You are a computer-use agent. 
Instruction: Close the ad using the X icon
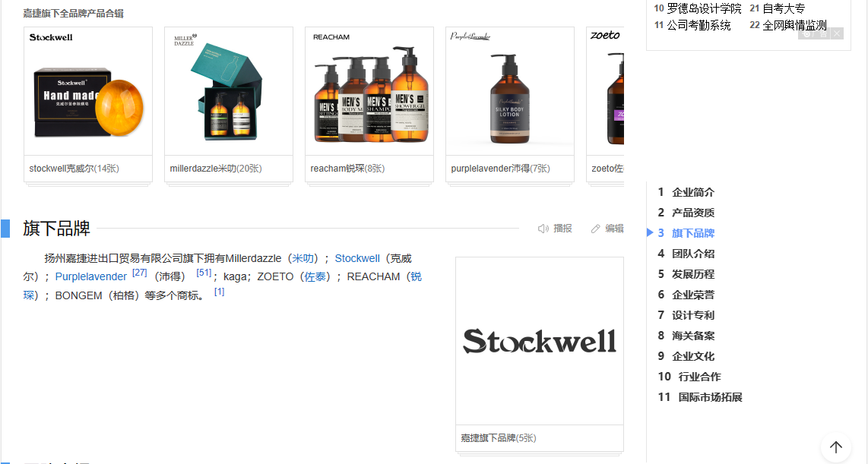(x=837, y=33)
